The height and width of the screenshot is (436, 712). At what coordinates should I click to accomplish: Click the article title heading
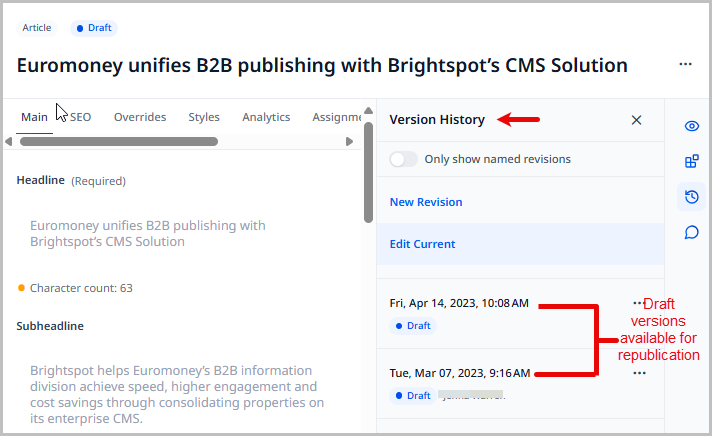pos(322,65)
